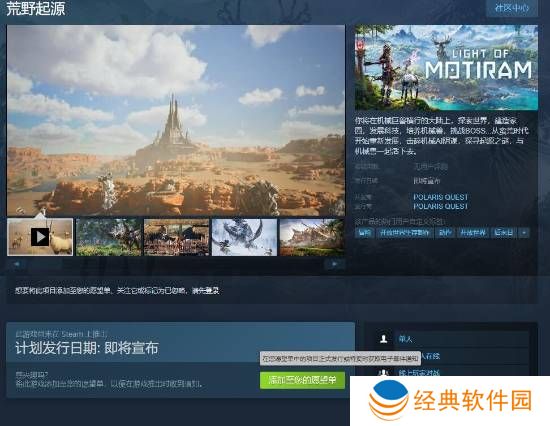Click the 请先登录 sign-in link

tap(205, 291)
